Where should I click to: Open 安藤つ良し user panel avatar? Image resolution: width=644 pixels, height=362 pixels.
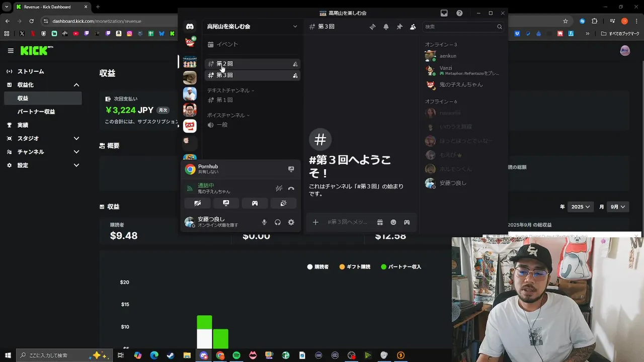coord(189,222)
